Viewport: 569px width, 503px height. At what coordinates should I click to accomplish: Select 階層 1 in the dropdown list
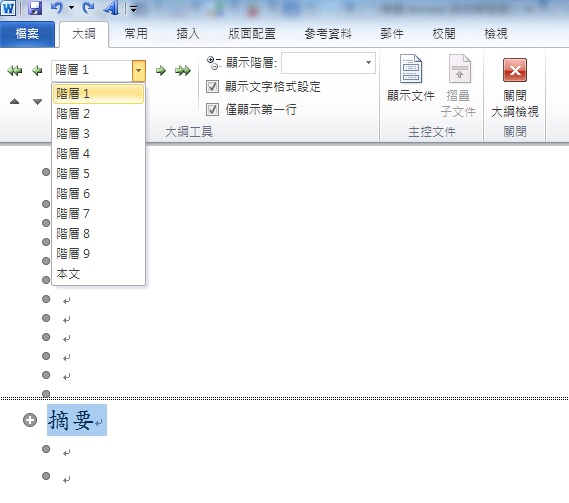point(98,94)
